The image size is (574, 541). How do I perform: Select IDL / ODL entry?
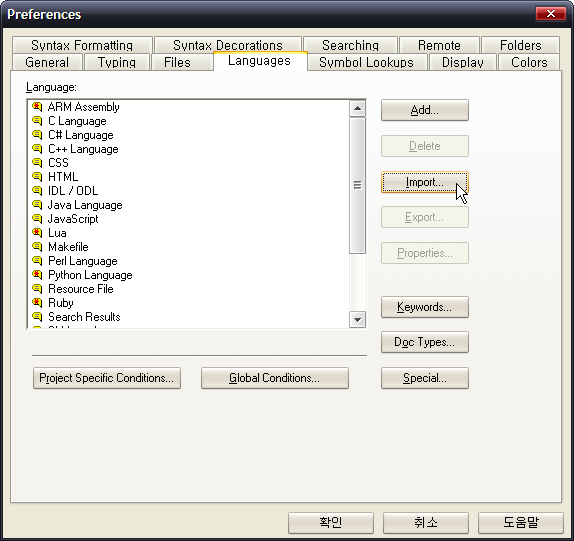tap(73, 191)
